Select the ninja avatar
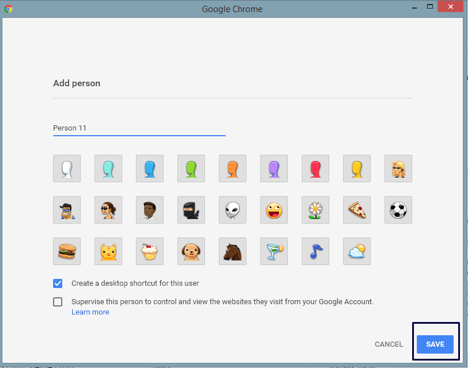469x368 pixels. point(191,210)
